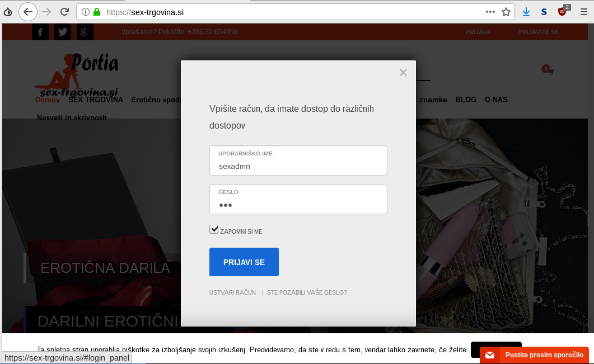
Task: Bookmark this page with the star icon
Action: click(x=506, y=12)
